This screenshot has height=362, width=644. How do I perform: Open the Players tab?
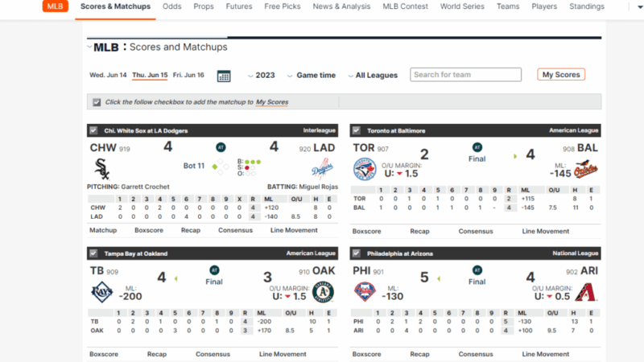pyautogui.click(x=544, y=6)
